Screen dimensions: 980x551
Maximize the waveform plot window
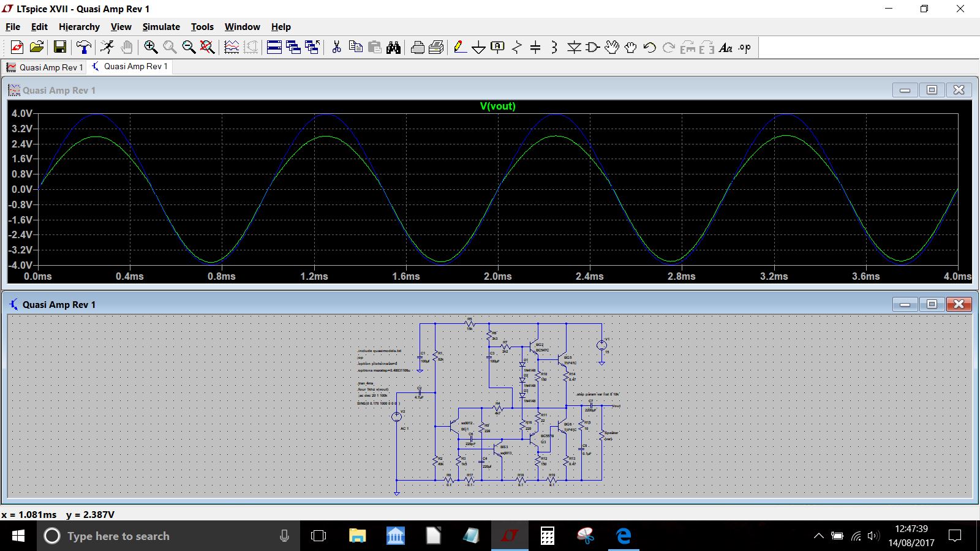click(932, 90)
